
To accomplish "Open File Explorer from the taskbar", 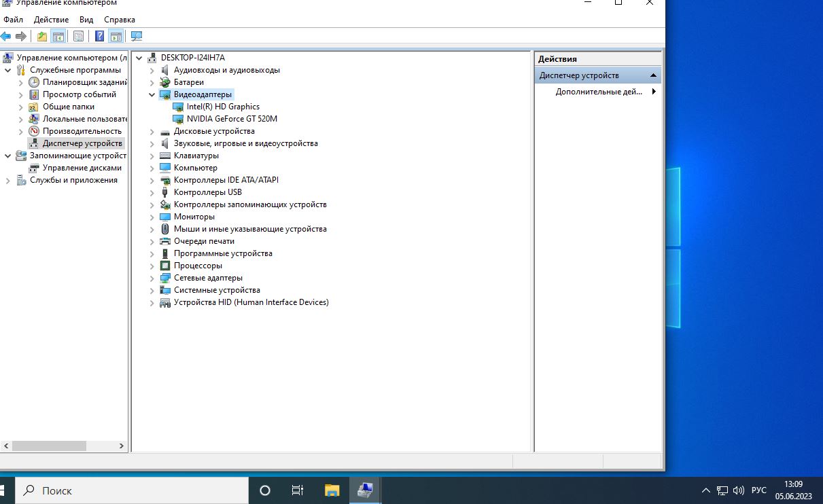I will [x=332, y=490].
